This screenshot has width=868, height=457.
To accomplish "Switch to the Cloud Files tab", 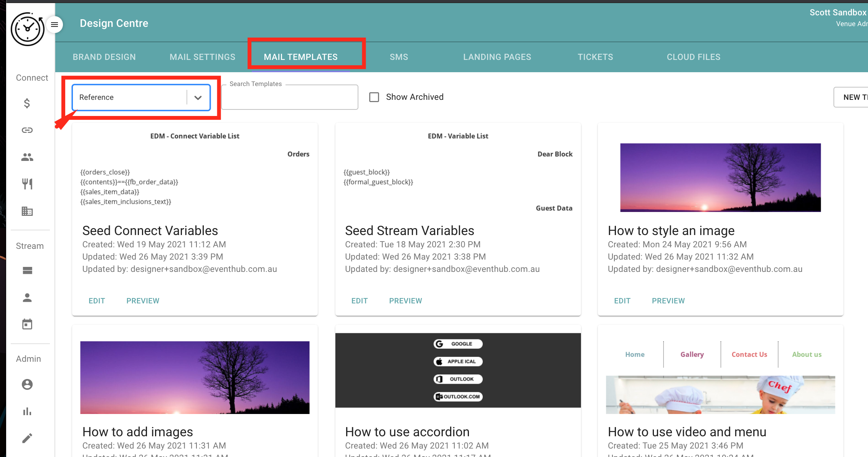I will click(693, 57).
